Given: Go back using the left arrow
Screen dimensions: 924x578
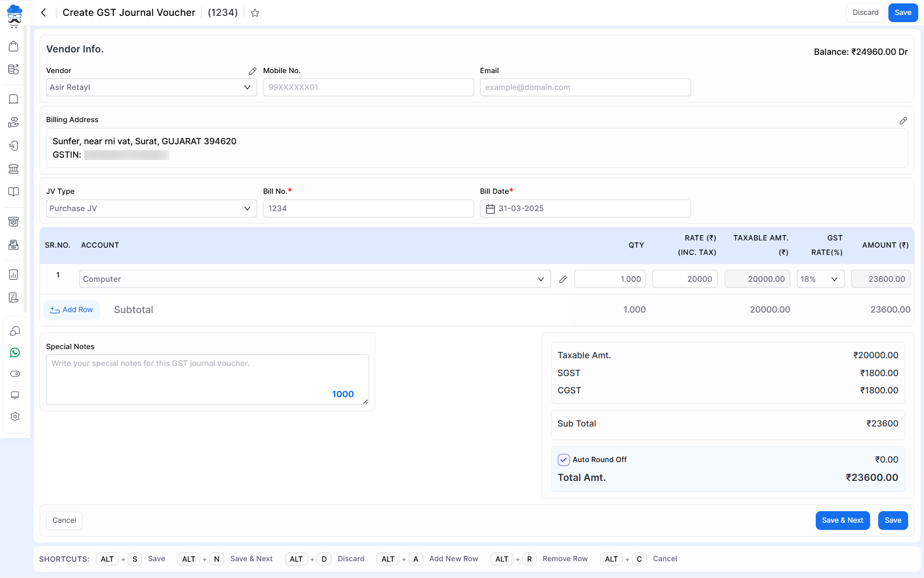Looking at the screenshot, I should pyautogui.click(x=44, y=13).
